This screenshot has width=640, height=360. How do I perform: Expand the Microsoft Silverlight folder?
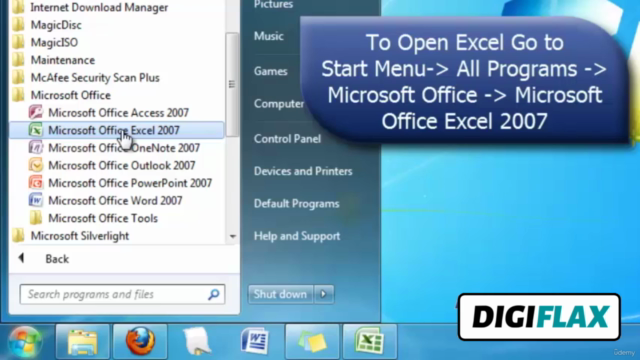(x=80, y=236)
